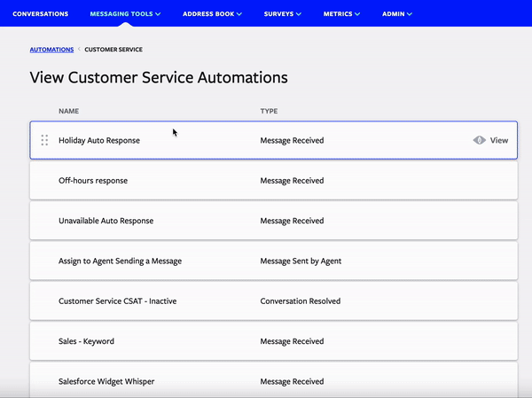Select Assign to Agent Sending a Message
Image resolution: width=532 pixels, height=398 pixels.
[118, 261]
